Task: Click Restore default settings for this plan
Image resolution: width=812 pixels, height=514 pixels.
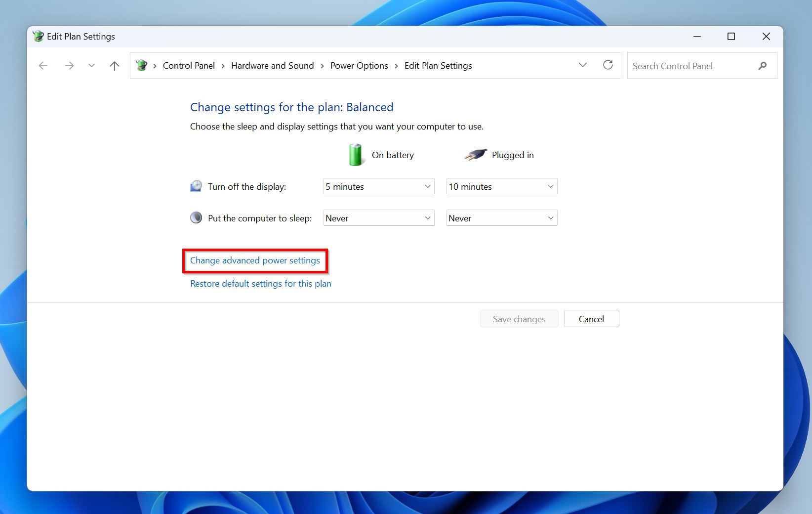Action: click(260, 284)
